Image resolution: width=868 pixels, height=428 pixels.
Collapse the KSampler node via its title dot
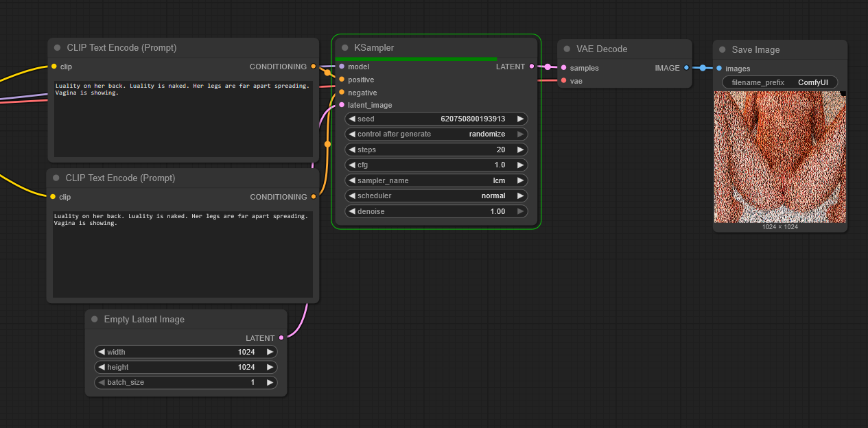345,48
